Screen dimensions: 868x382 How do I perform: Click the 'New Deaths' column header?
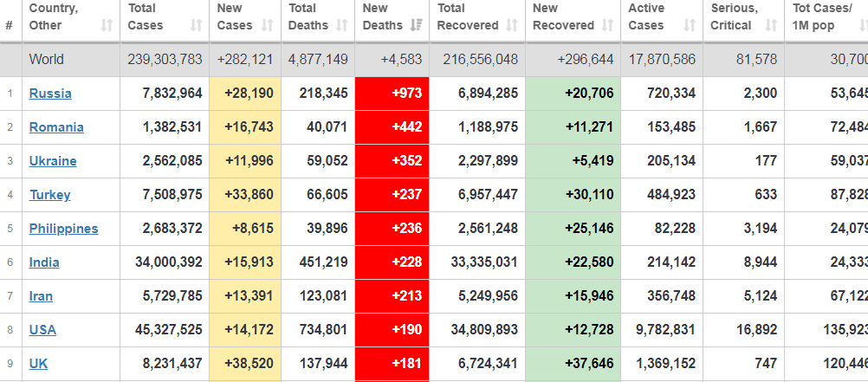[x=392, y=21]
